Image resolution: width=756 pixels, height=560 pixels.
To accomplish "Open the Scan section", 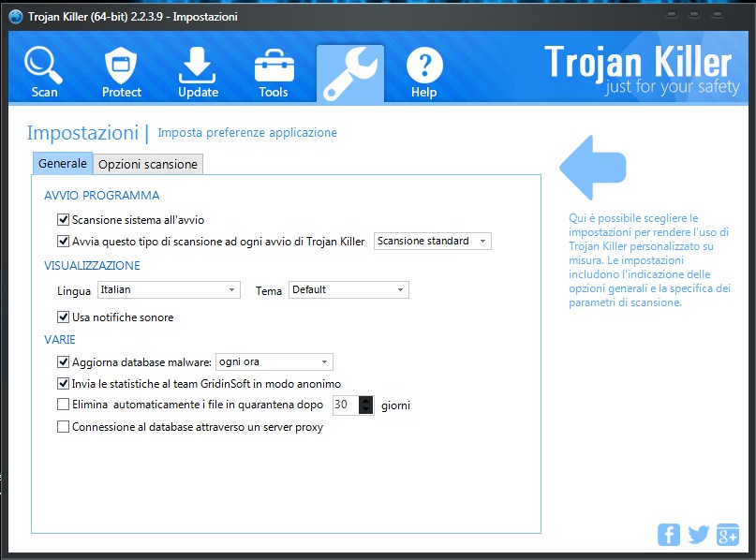I will [x=44, y=73].
